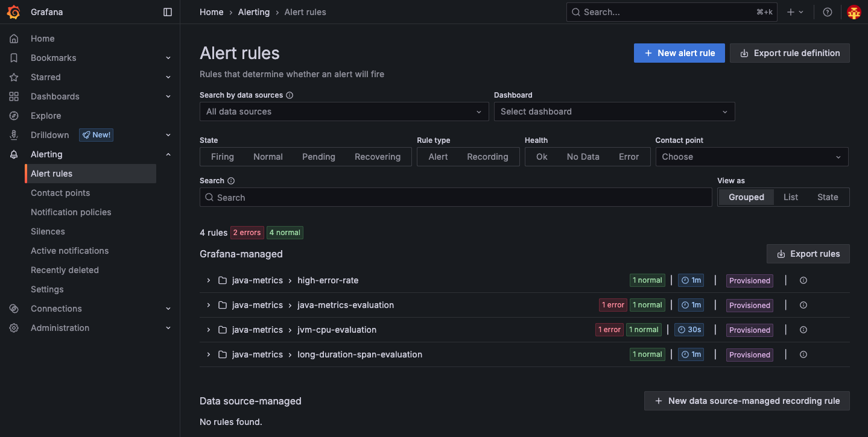This screenshot has width=868, height=437.
Task: Focus the top bar Search field
Action: (x=672, y=12)
